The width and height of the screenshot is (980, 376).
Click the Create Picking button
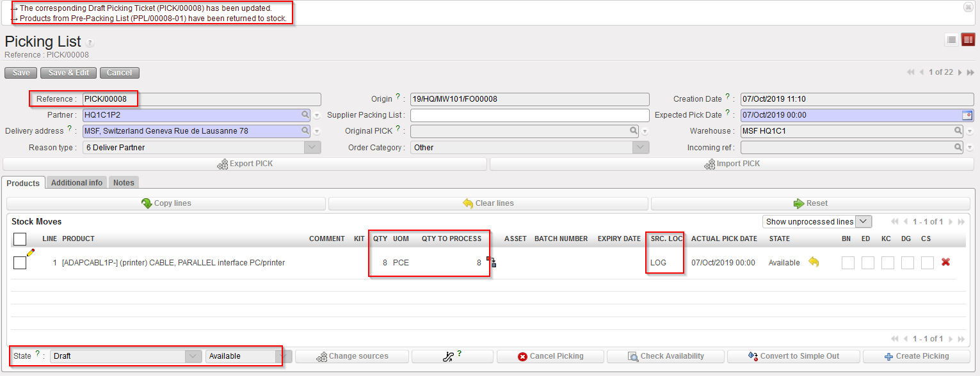tap(916, 356)
